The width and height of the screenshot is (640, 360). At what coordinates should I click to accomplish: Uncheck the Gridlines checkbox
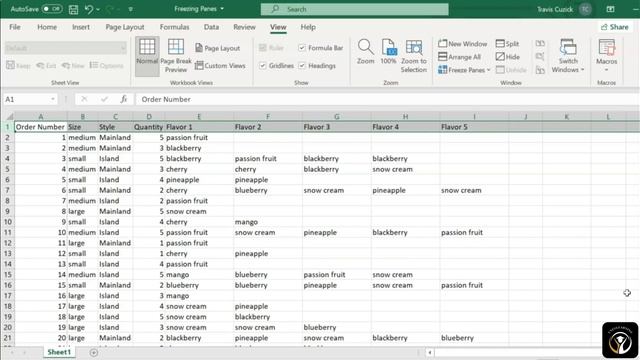pyautogui.click(x=263, y=65)
